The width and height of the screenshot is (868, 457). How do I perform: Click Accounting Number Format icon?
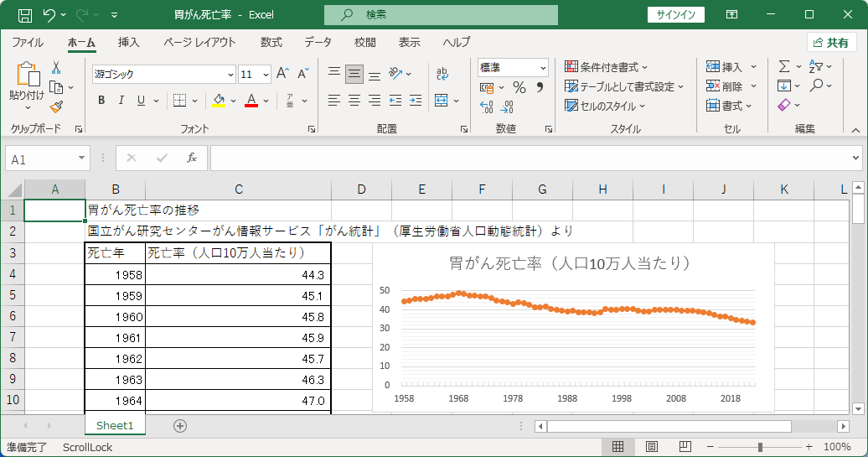point(487,87)
